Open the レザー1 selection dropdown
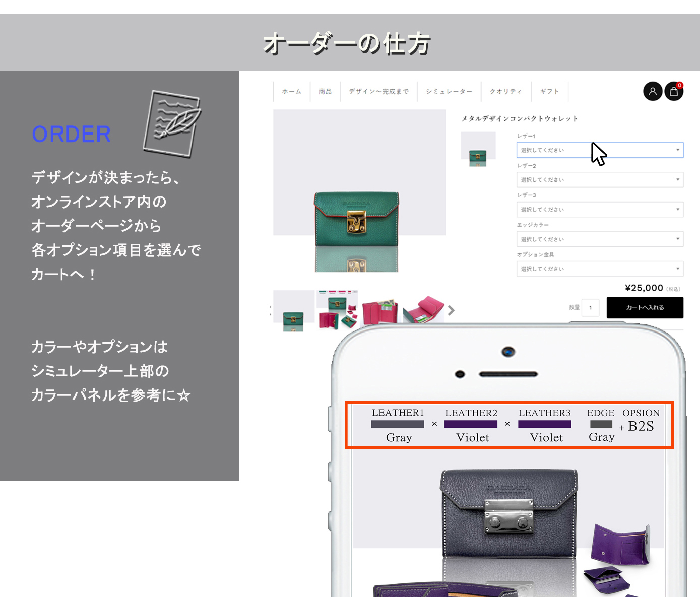 (x=599, y=150)
